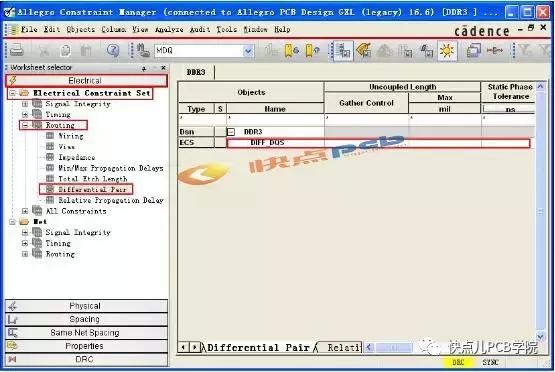Open help via the question mark icon

(113, 51)
